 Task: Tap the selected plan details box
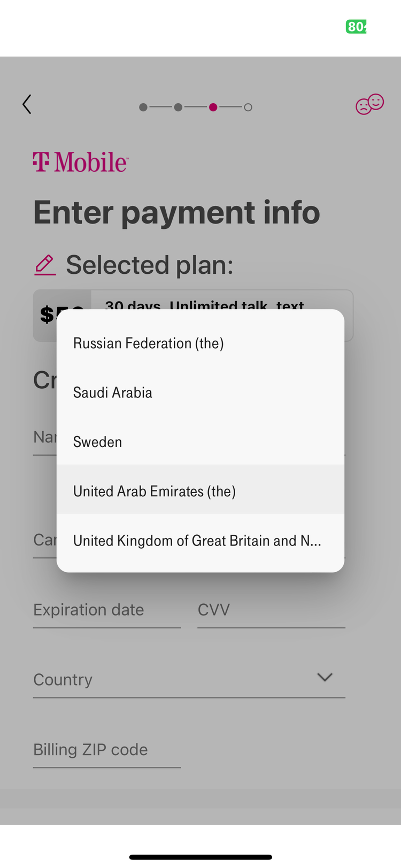[193, 316]
